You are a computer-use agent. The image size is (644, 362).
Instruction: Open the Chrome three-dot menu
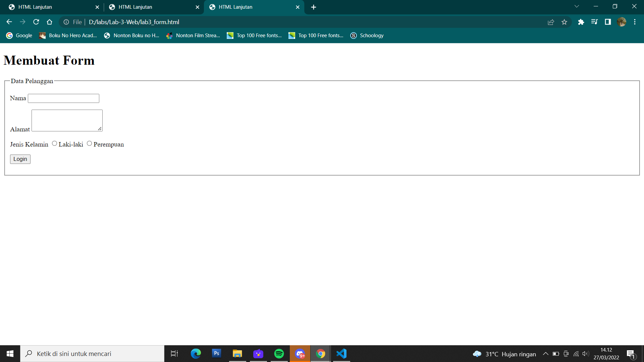point(635,22)
